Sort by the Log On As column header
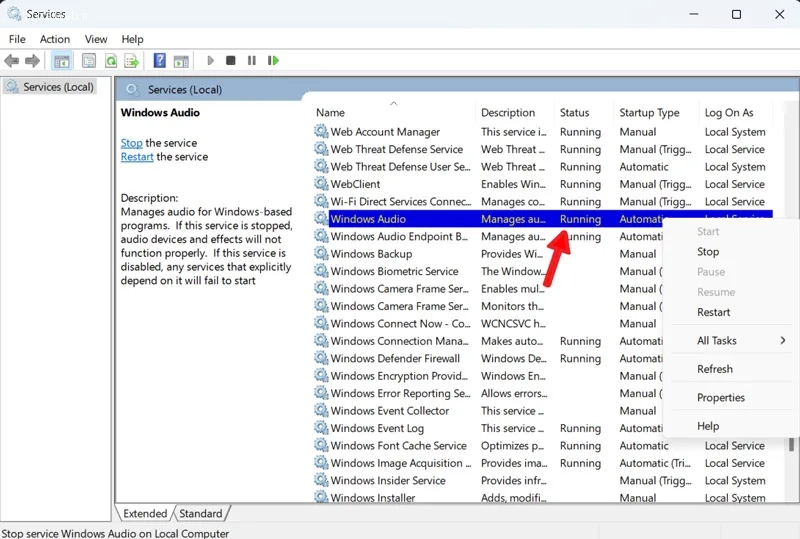 [736, 112]
